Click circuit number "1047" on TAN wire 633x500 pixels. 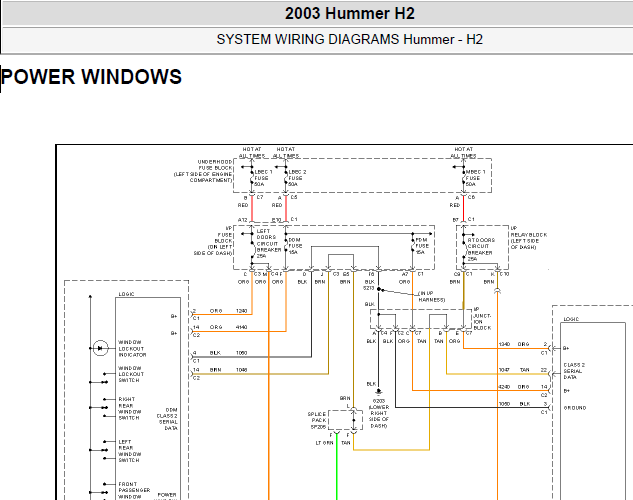coord(504,370)
